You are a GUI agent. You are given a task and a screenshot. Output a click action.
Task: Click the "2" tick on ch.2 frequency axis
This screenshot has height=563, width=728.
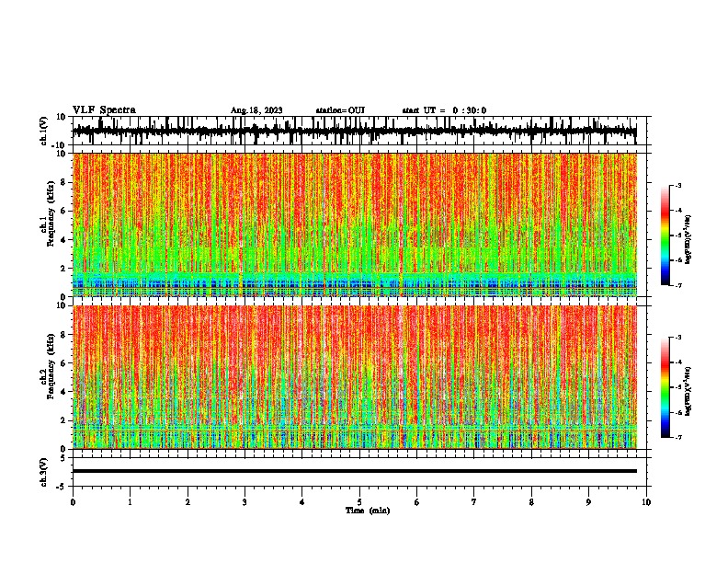click(x=63, y=420)
